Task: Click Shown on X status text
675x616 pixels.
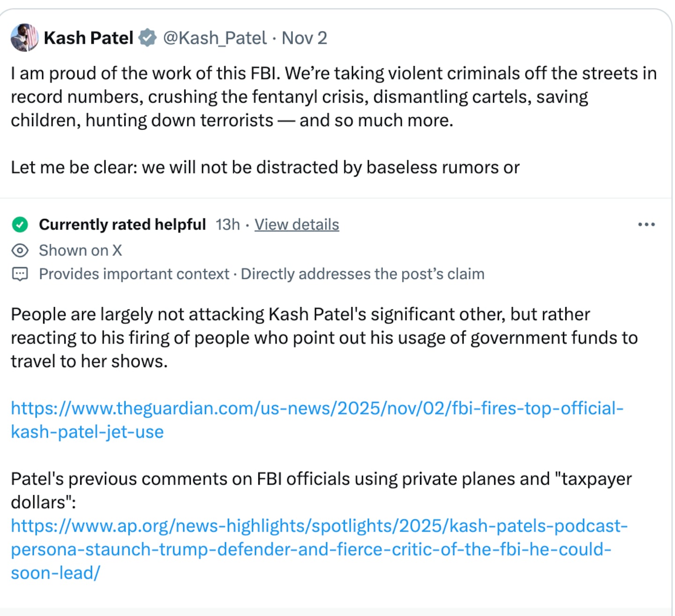Action: 80,250
